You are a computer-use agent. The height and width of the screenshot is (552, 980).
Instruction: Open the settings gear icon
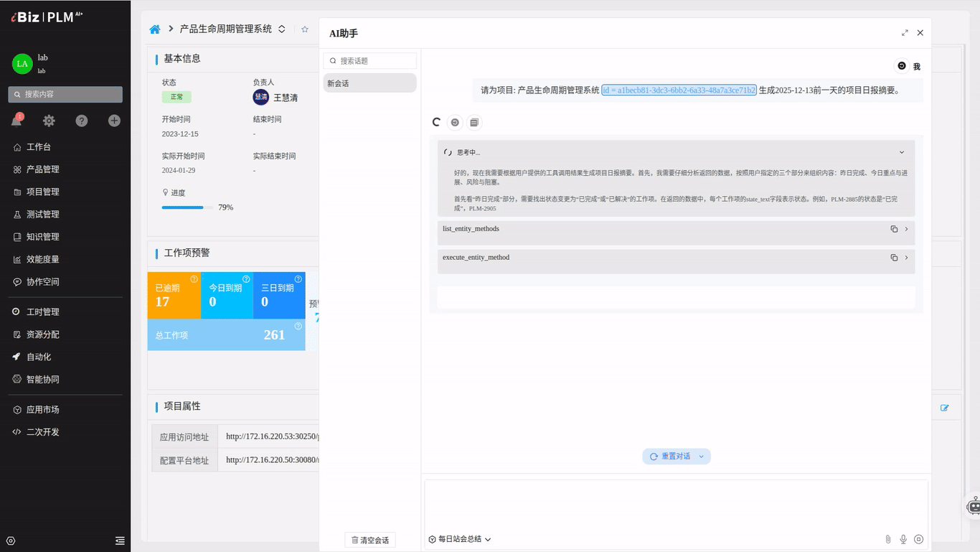click(x=48, y=120)
